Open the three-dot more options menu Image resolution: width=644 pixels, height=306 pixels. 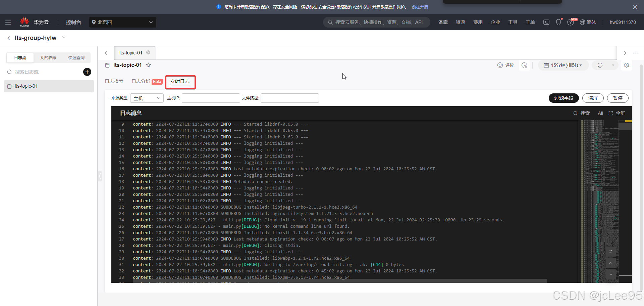coord(636,53)
